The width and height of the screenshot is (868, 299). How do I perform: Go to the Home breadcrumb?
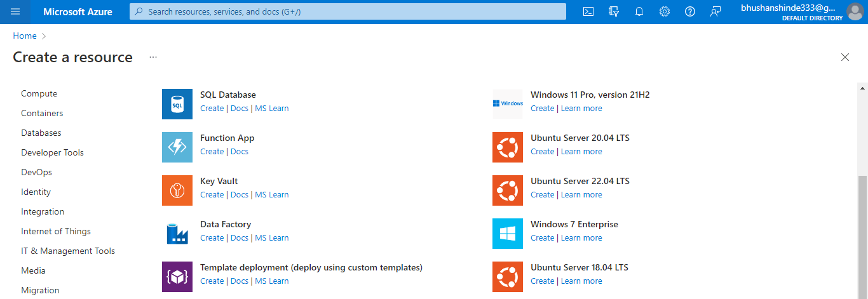coord(25,36)
